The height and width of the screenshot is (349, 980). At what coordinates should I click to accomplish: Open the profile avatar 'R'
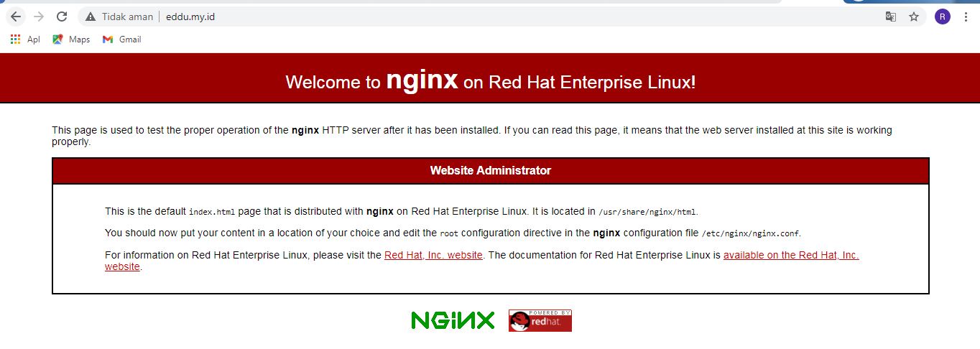(x=942, y=17)
